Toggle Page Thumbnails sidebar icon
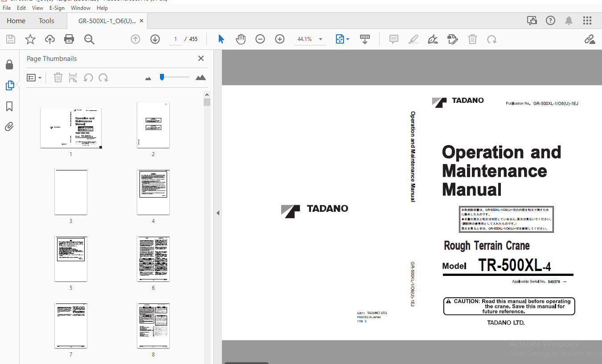The image size is (602, 364). [9, 85]
